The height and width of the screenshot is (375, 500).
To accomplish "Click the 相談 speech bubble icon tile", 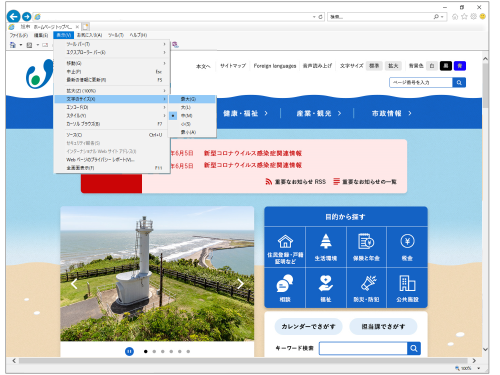I will pos(285,288).
